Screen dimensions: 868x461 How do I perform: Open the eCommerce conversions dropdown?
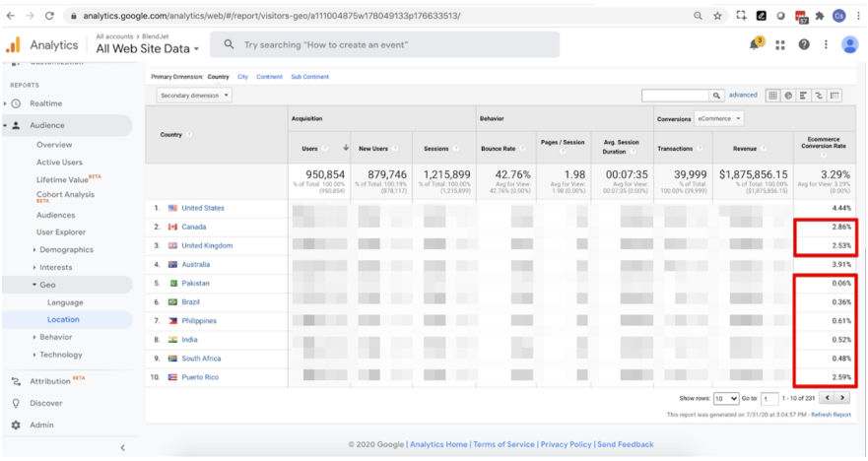coord(718,118)
